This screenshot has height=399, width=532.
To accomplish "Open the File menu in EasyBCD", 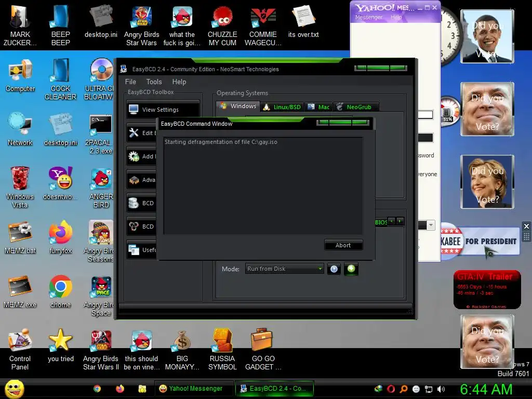I will click(130, 82).
